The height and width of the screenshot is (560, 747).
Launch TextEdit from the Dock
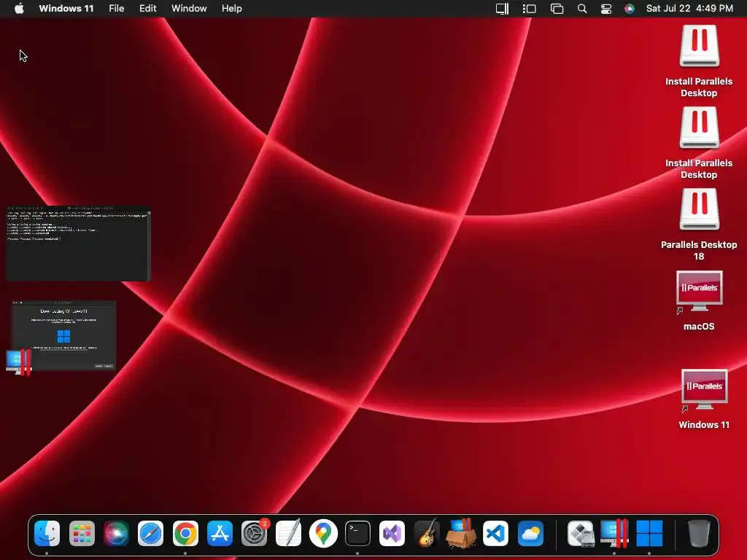[289, 533]
